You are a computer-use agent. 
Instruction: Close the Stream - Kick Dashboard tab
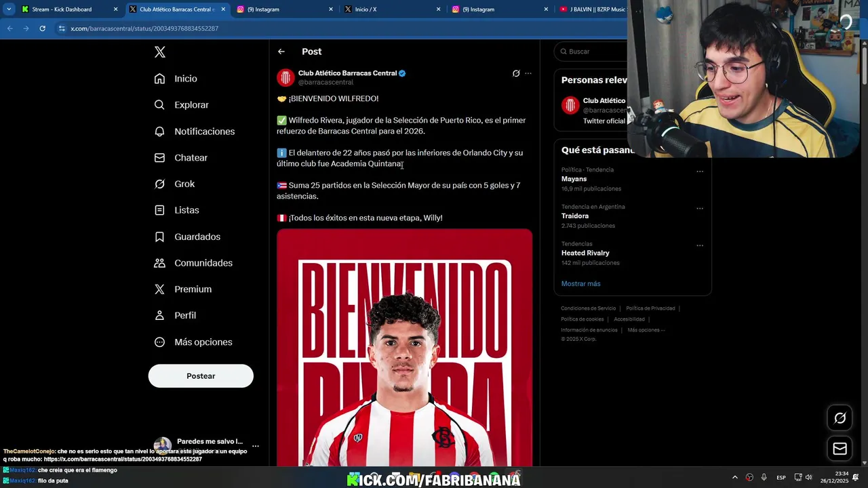point(115,9)
